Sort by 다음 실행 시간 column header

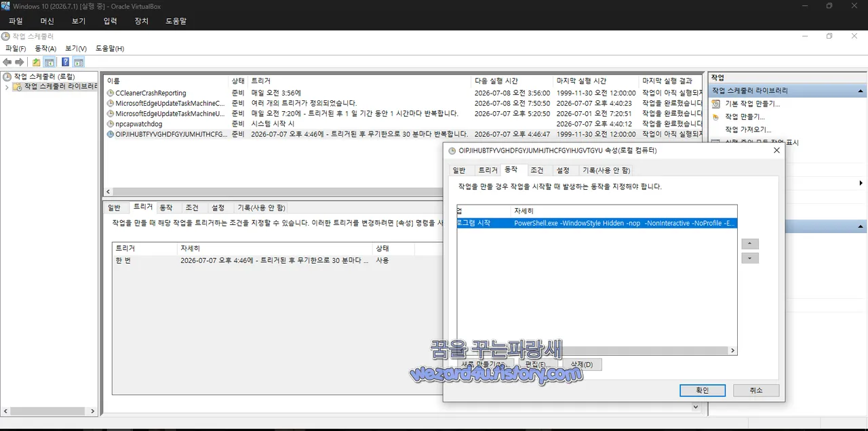[x=512, y=81]
